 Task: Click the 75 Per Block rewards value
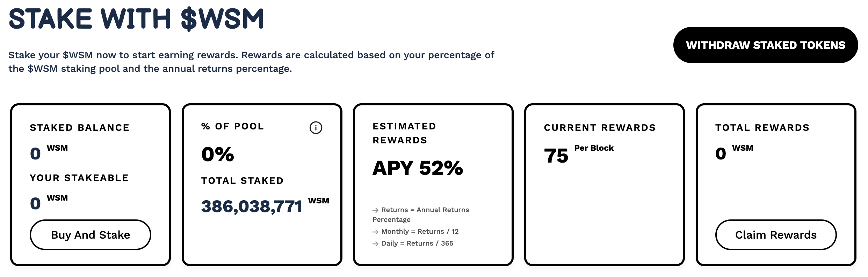pos(579,154)
